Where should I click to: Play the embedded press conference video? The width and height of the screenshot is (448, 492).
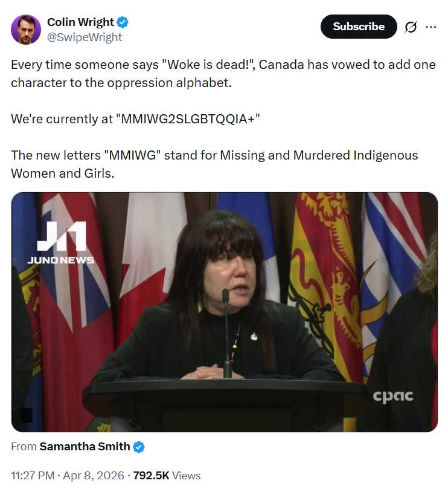pyautogui.click(x=224, y=312)
